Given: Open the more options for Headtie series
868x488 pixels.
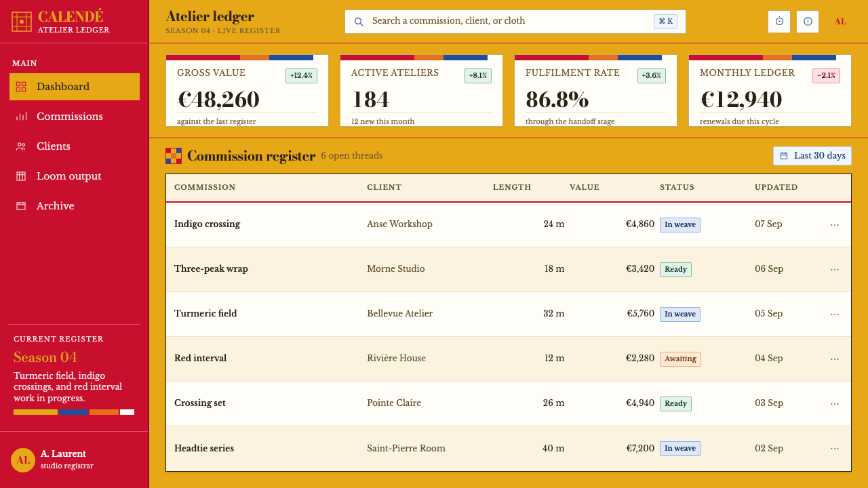Looking at the screenshot, I should (835, 448).
